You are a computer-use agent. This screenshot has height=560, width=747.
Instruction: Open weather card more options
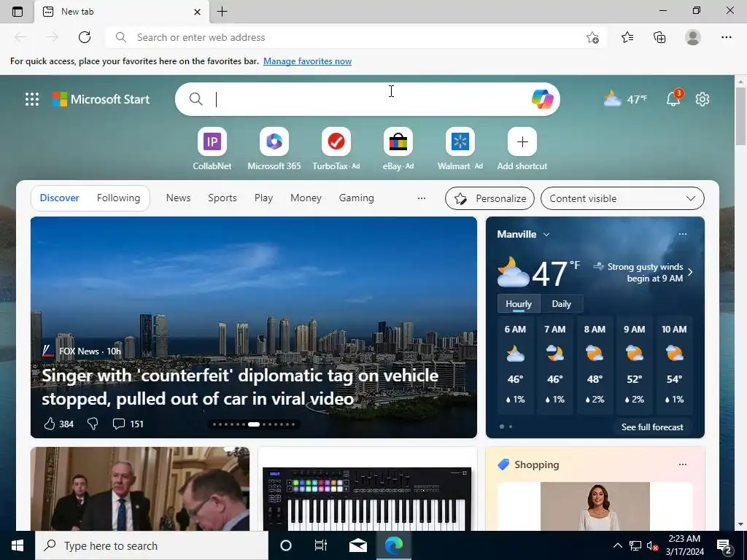[683, 234]
